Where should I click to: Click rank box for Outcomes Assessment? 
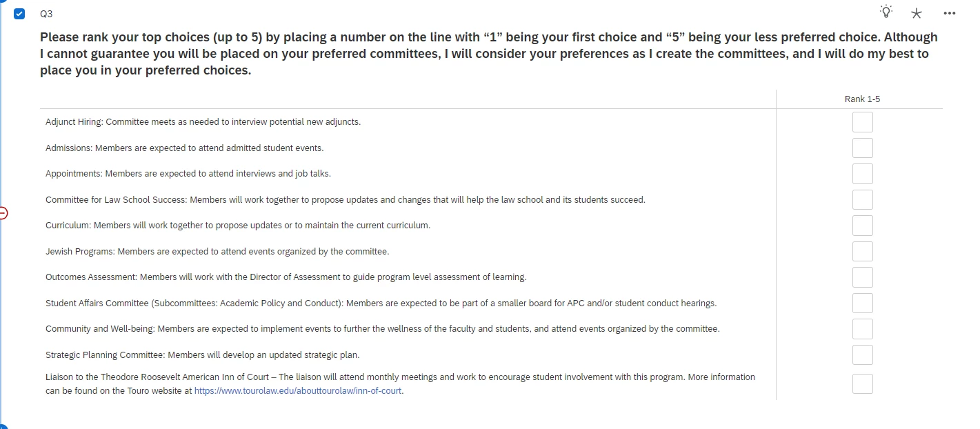(x=862, y=277)
